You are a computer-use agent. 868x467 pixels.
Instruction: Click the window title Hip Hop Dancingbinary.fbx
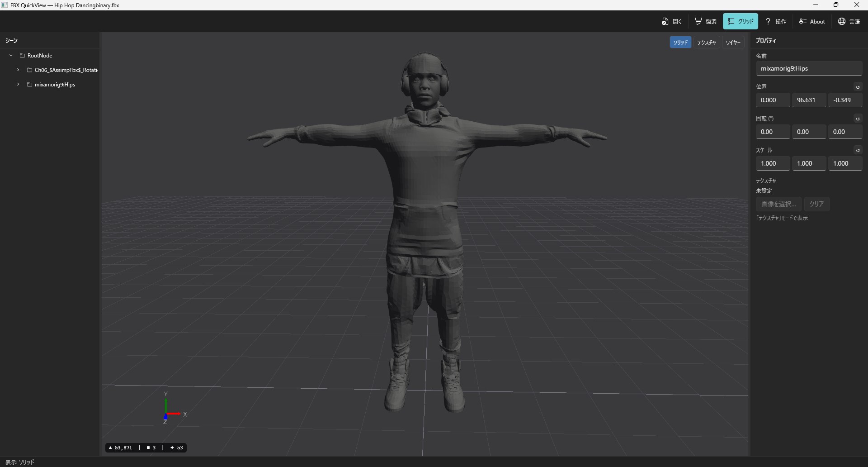(87, 5)
